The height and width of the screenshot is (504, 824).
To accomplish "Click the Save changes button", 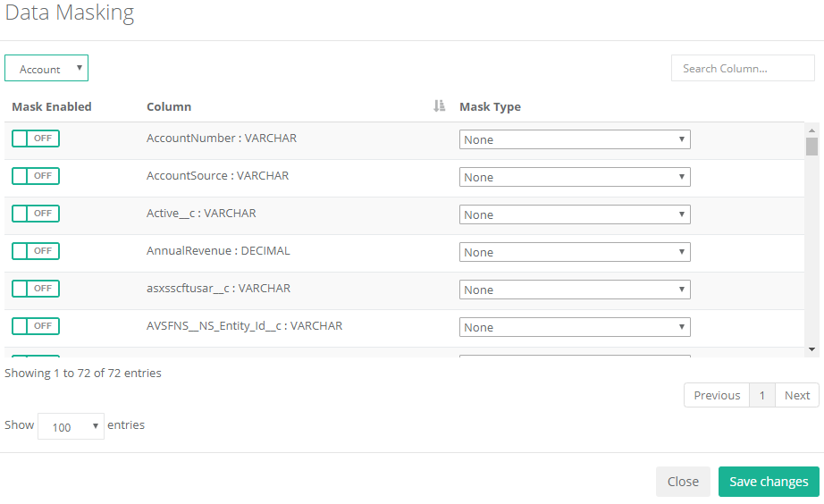I will click(x=769, y=482).
